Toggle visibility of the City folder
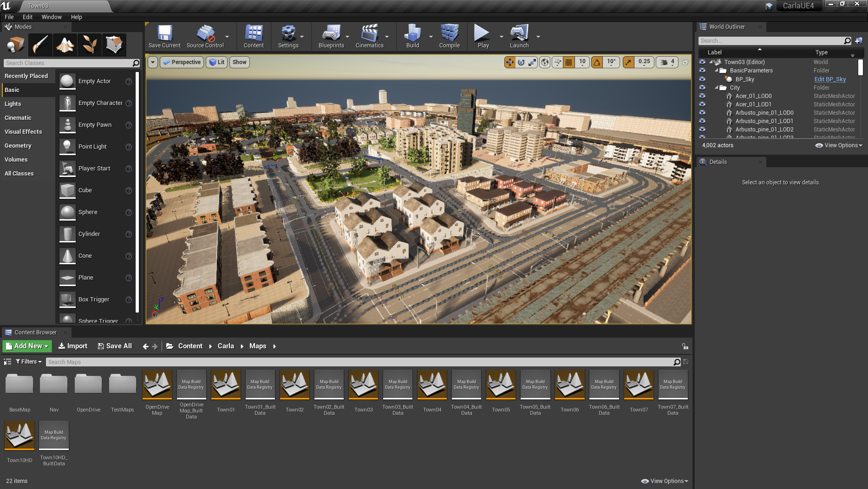The height and width of the screenshot is (489, 868). point(702,87)
